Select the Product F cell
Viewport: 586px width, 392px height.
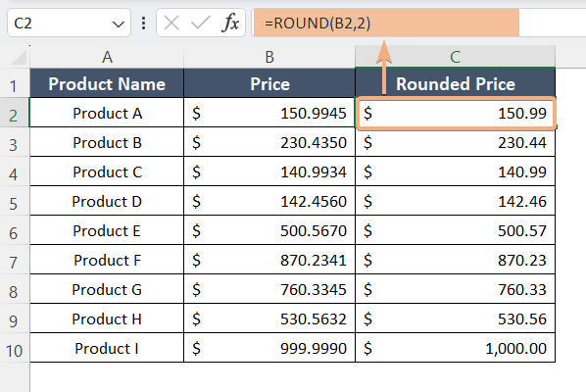(x=107, y=260)
